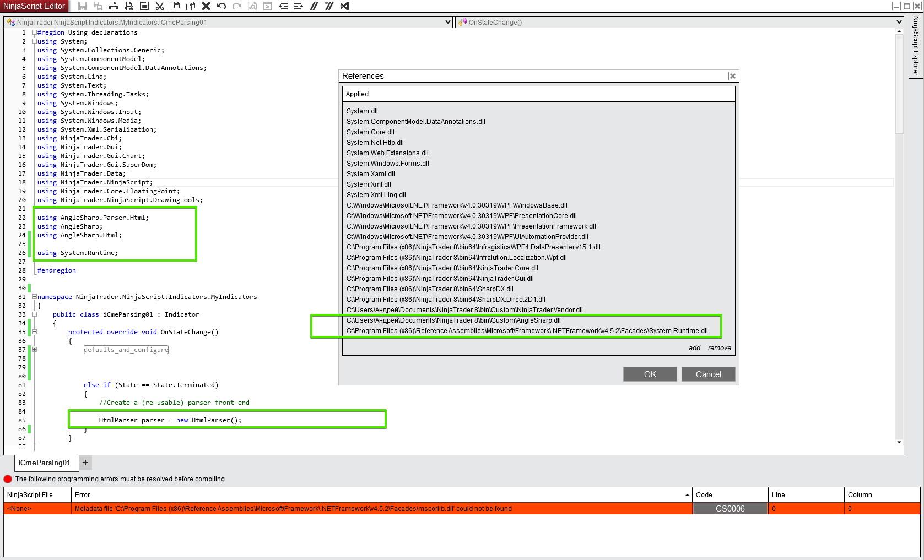Increase indent of selected lines
Viewport: 924px width, 560px height.
299,6
